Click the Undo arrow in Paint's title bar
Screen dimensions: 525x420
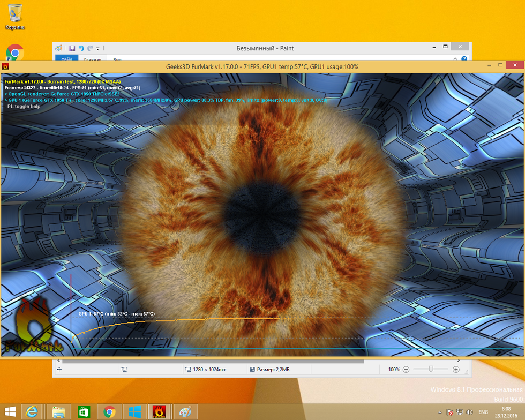[x=81, y=48]
